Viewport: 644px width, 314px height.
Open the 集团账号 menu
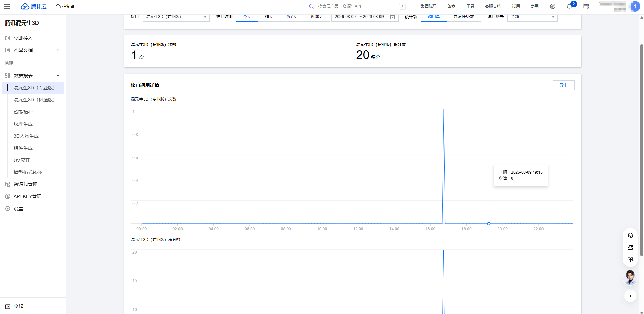429,6
